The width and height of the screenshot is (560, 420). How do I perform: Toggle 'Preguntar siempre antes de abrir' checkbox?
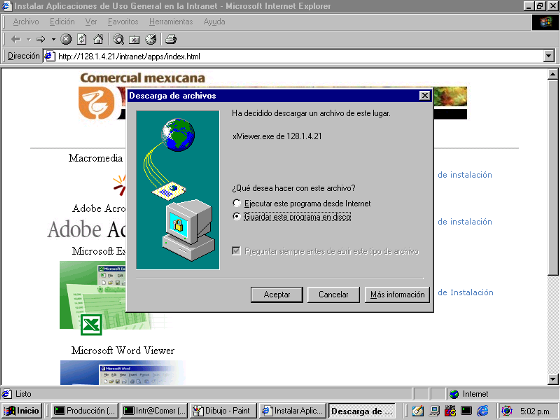[x=236, y=251]
